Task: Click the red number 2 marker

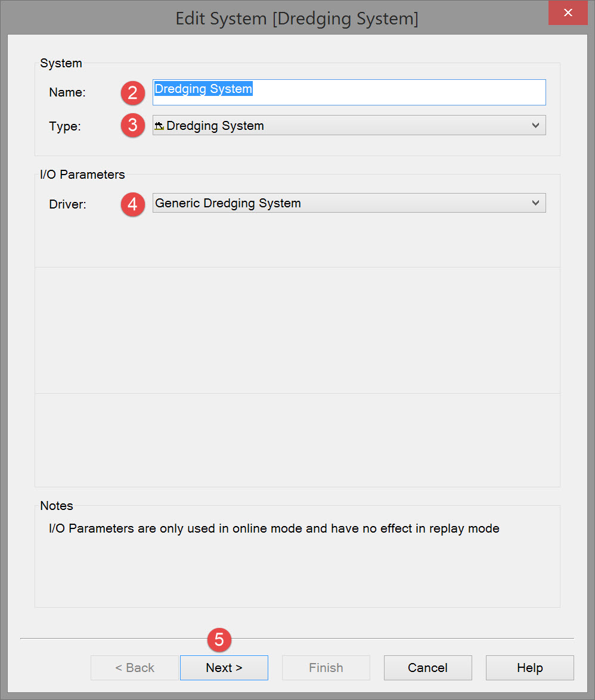Action: [133, 92]
